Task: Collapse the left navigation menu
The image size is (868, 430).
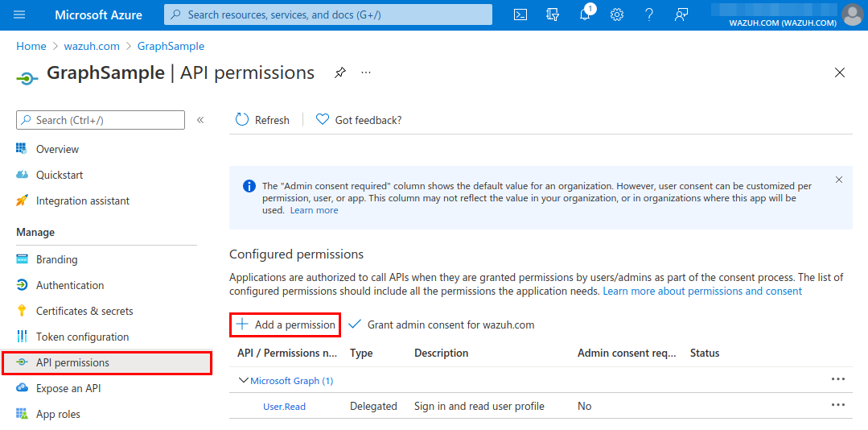Action: [x=200, y=120]
